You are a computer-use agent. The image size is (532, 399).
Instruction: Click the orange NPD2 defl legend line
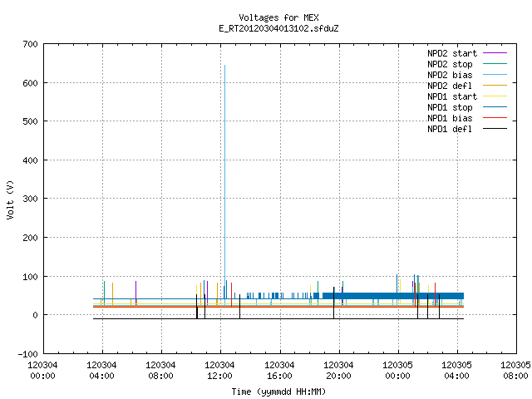pos(495,85)
